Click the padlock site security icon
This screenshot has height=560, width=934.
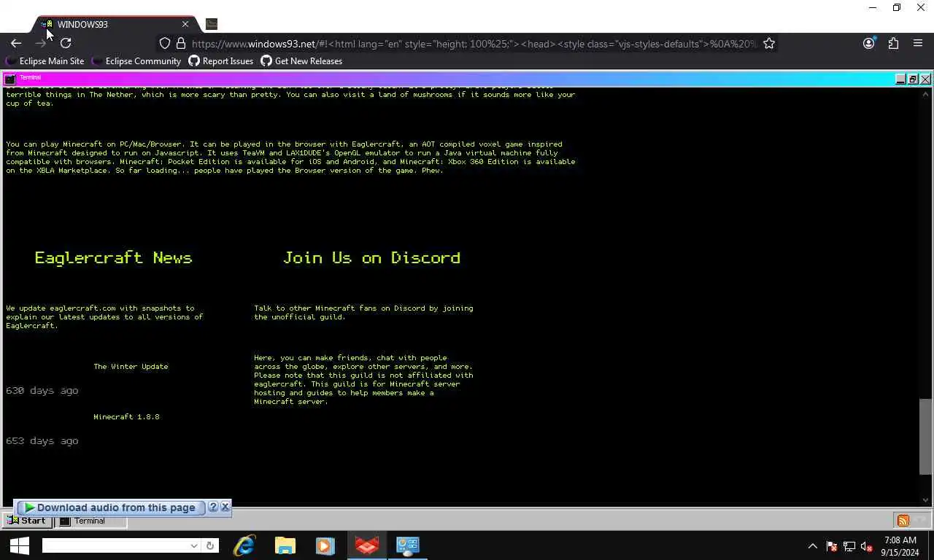point(181,44)
